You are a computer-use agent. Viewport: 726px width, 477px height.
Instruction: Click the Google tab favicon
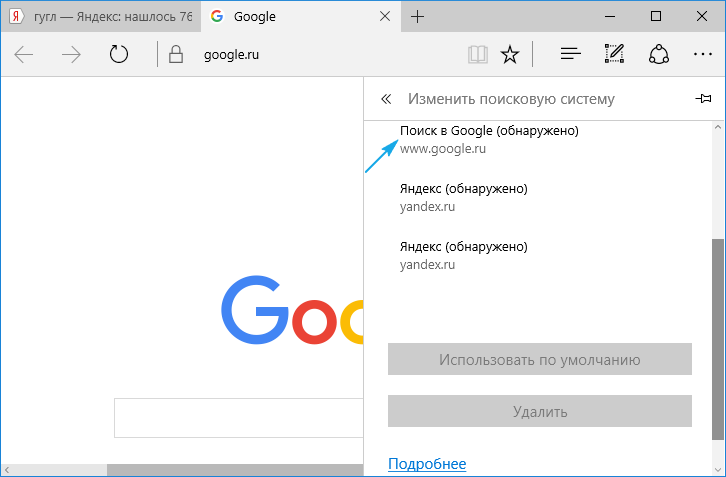click(217, 16)
